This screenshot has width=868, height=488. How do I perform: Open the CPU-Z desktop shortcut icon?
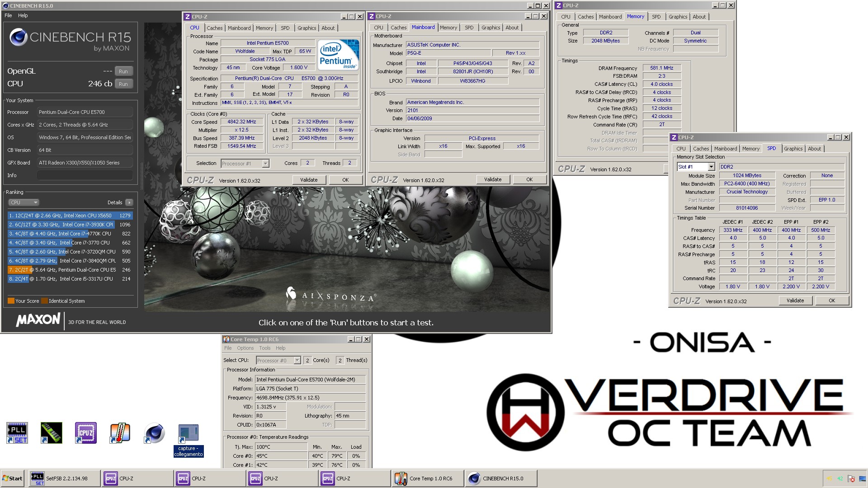point(85,433)
